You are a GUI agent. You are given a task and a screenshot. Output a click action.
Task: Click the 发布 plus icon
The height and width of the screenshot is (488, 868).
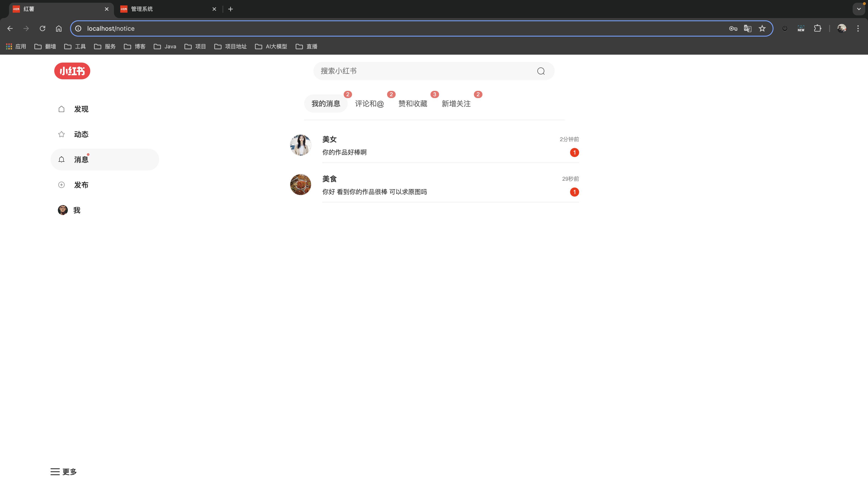[x=62, y=185]
